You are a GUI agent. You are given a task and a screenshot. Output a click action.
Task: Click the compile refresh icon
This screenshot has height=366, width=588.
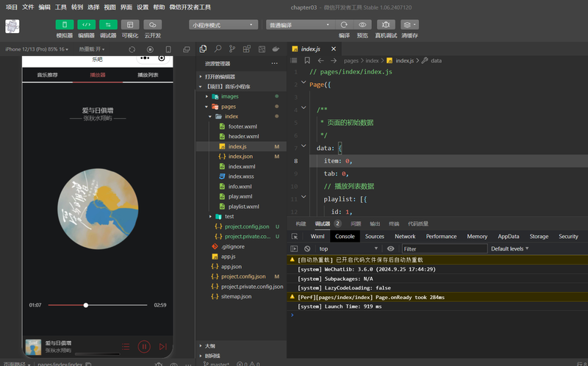click(344, 25)
